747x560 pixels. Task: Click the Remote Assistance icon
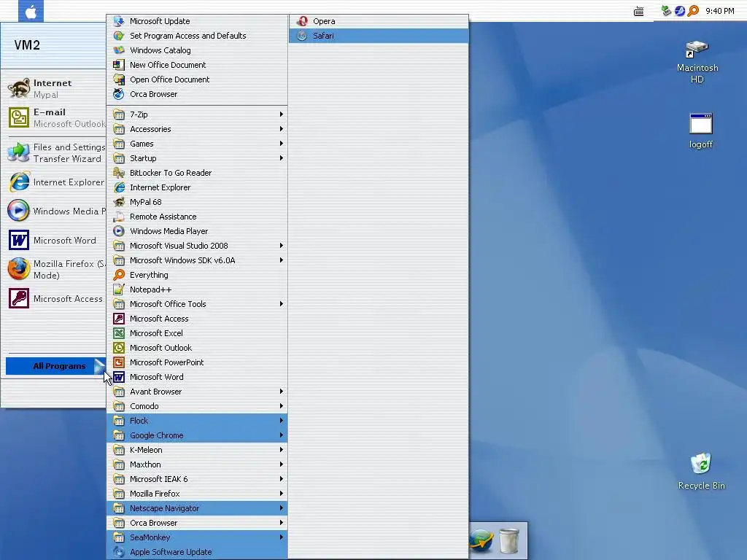pyautogui.click(x=119, y=217)
